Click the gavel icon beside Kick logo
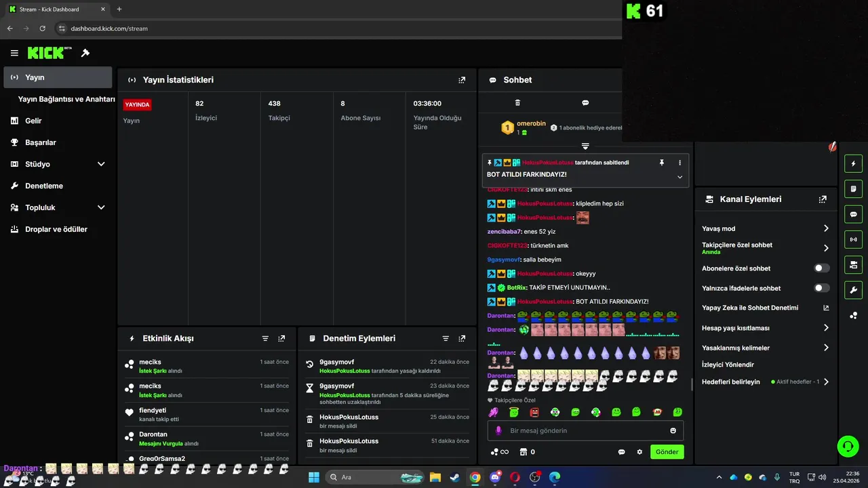 tap(85, 53)
